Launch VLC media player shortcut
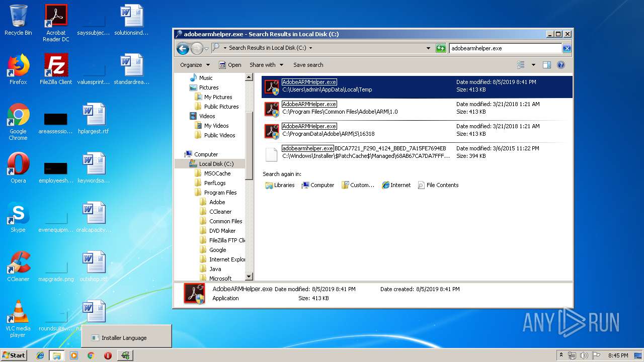The image size is (644, 362). [18, 319]
